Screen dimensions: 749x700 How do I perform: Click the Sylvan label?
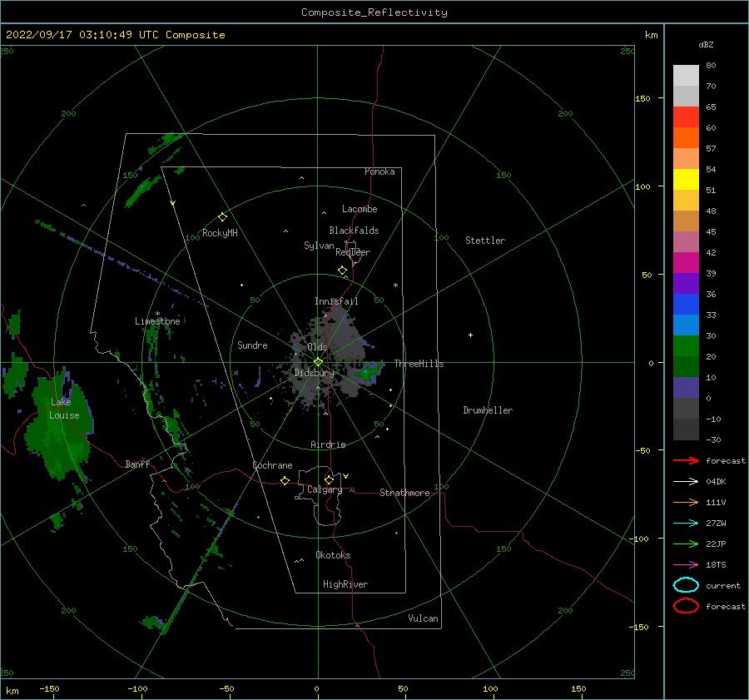pyautogui.click(x=319, y=246)
